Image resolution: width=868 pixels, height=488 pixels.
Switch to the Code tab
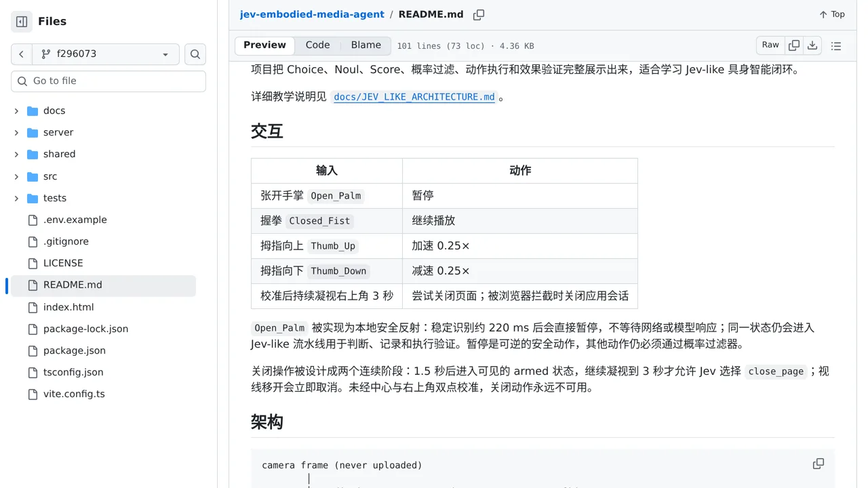[x=317, y=45]
